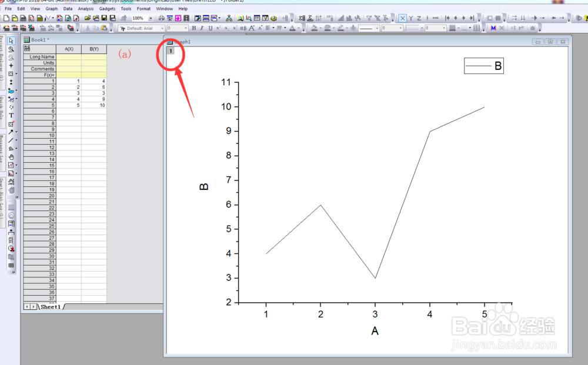588x365 pixels.
Task: Open the Graph menu
Action: (x=52, y=9)
